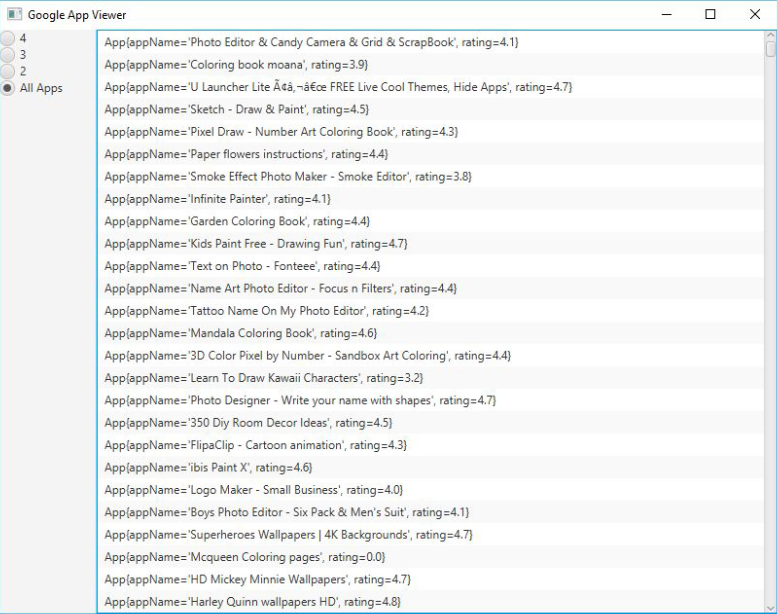The width and height of the screenshot is (777, 614).
Task: Minimize the Google App Viewer window
Action: point(666,14)
